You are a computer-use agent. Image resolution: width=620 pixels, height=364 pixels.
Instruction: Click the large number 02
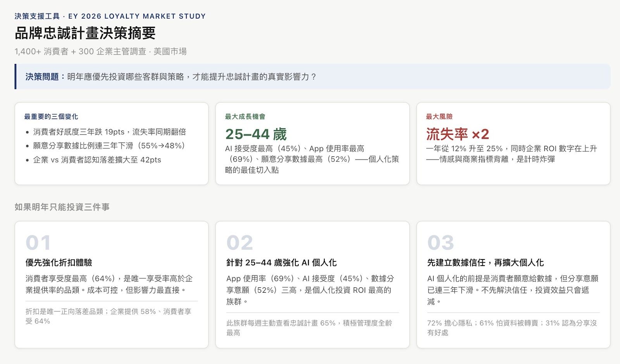click(x=239, y=243)
